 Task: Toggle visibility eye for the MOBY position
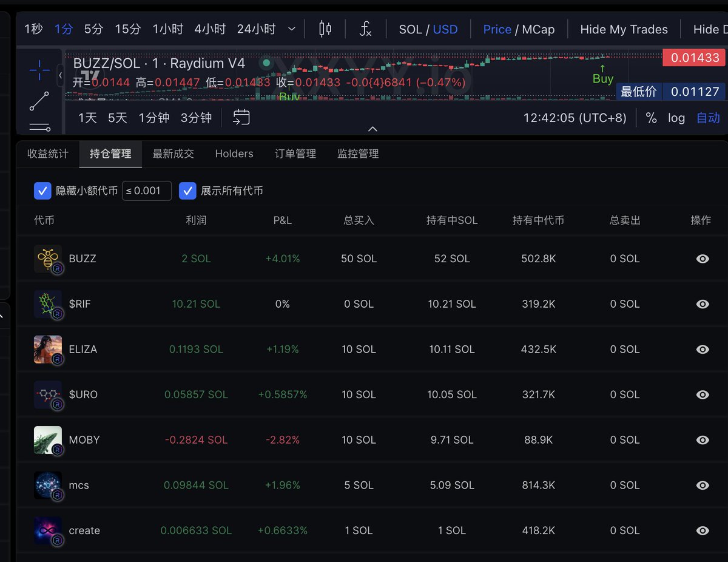coord(702,440)
